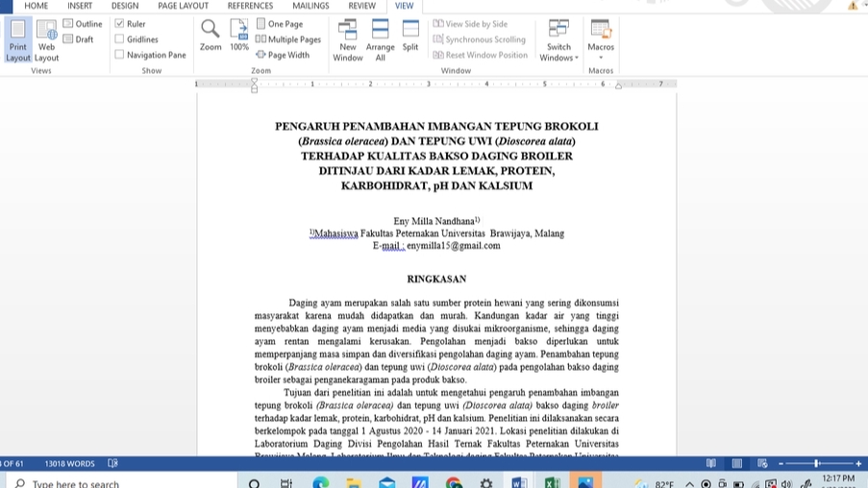Image resolution: width=868 pixels, height=488 pixels.
Task: Click the horizontal ruler
Action: pyautogui.click(x=436, y=85)
